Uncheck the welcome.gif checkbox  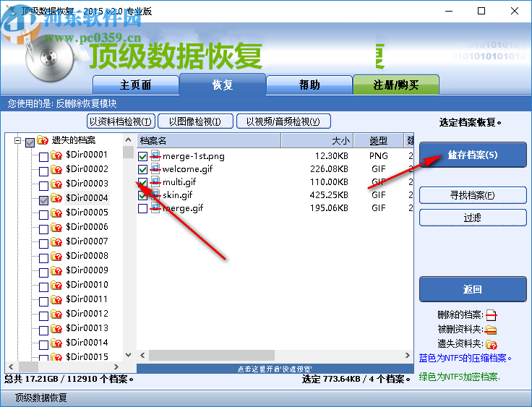pos(142,169)
